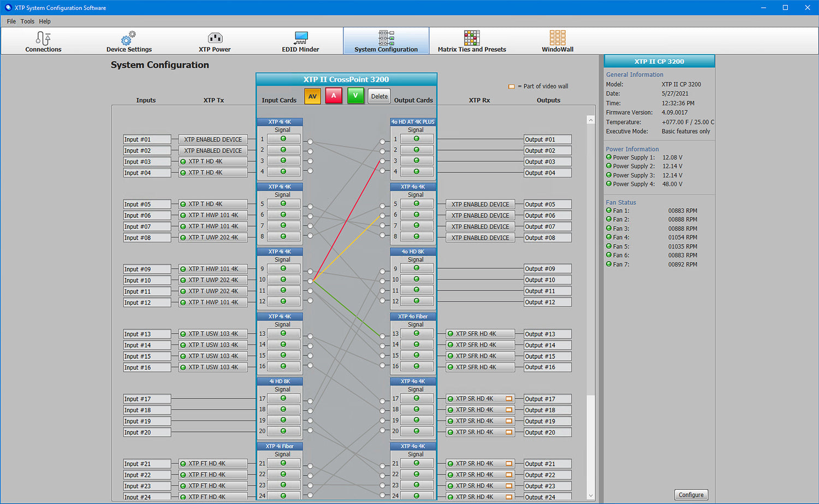Image resolution: width=819 pixels, height=504 pixels.
Task: Select XTP T USW 103 4K on Input #13
Action: pyautogui.click(x=213, y=334)
